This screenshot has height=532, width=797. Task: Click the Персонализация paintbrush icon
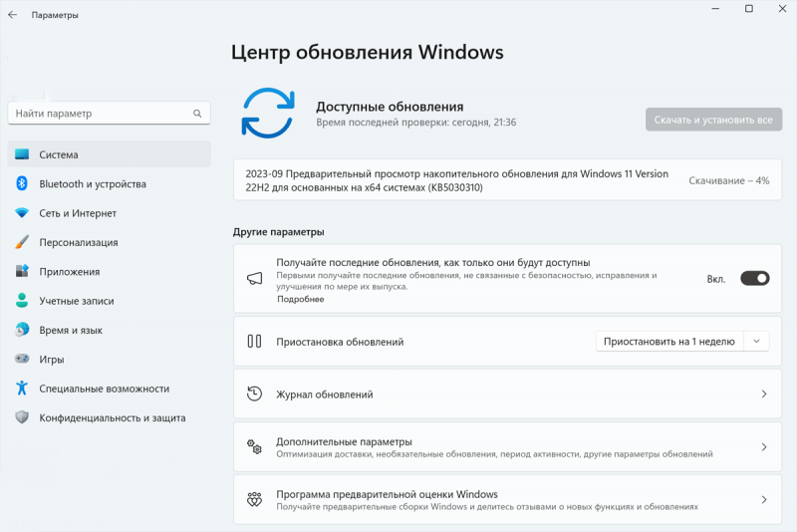pyautogui.click(x=21, y=242)
